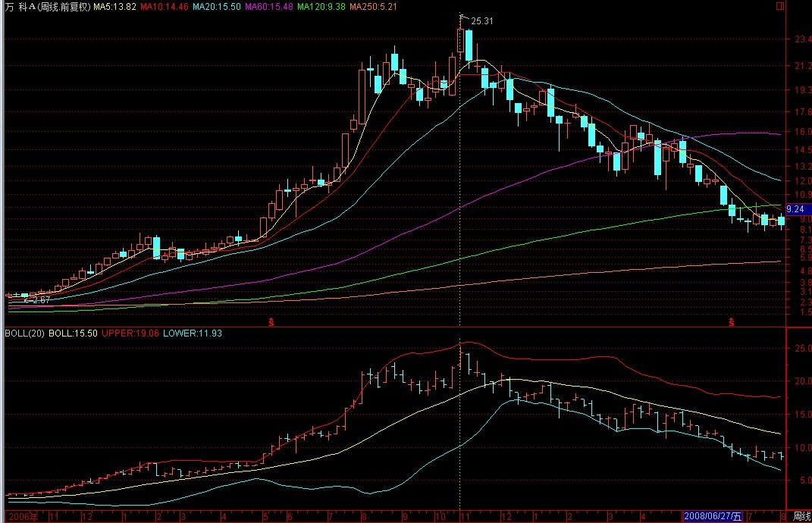Screen dimensions: 812x523
Task: Click the MA120:9.38 indicator label
Action: point(321,6)
